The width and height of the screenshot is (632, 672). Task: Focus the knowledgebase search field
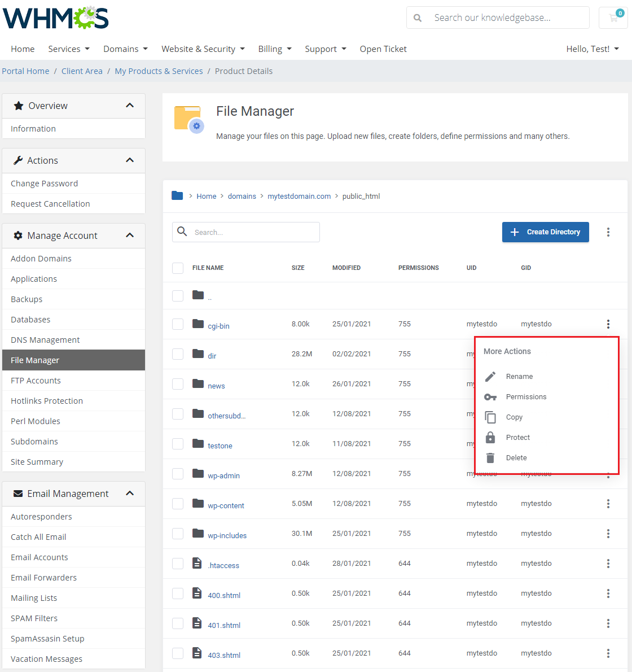pos(498,18)
